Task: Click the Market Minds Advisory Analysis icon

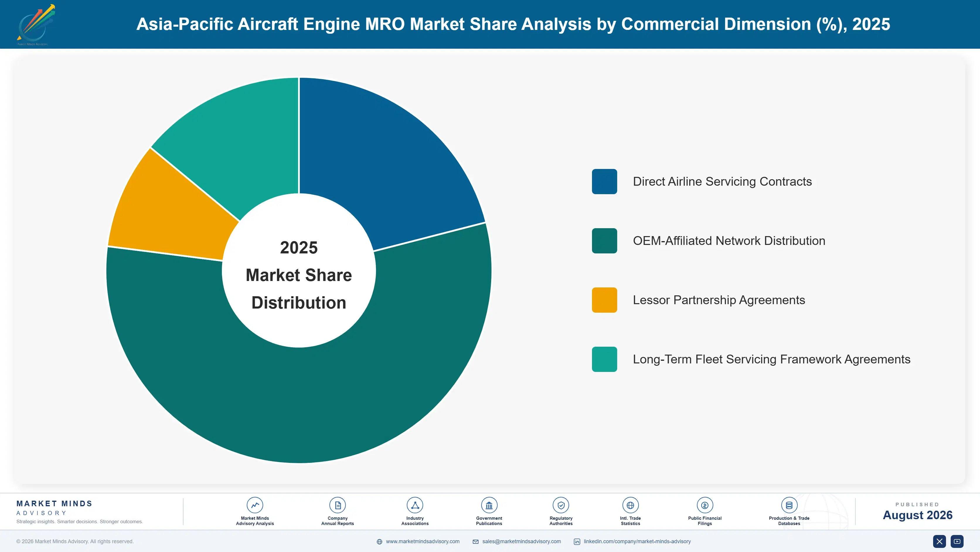Action: point(254,505)
